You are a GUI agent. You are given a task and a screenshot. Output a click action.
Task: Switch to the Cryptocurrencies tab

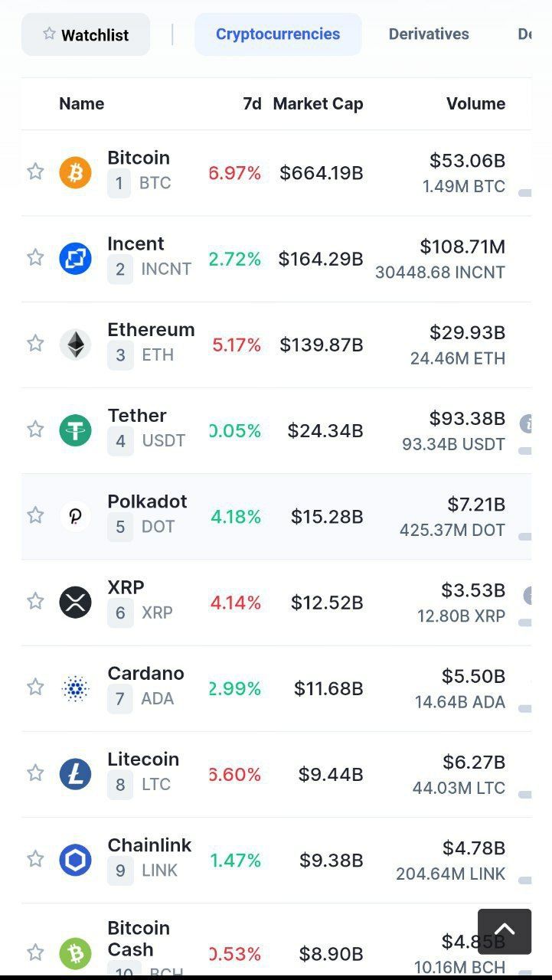(278, 34)
